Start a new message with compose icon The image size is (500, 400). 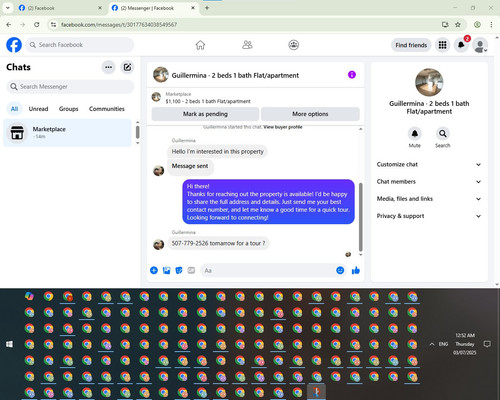click(127, 67)
